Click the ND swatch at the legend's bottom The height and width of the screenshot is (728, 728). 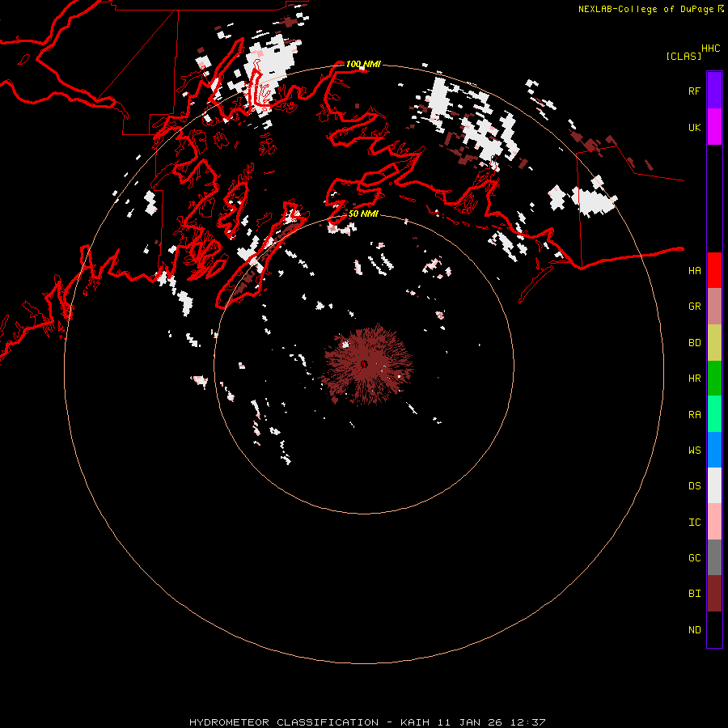[x=714, y=629]
